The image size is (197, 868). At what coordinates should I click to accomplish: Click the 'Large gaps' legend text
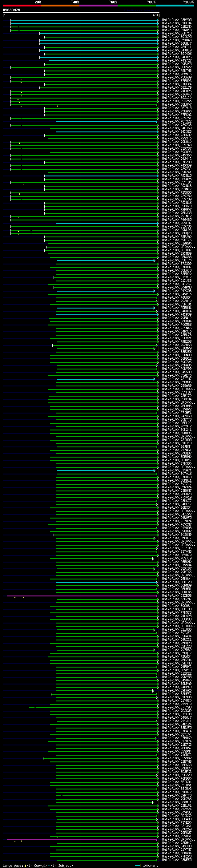13,865
